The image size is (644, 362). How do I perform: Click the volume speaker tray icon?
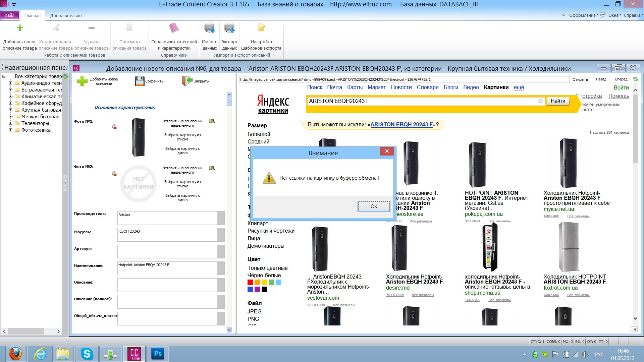tap(586, 354)
